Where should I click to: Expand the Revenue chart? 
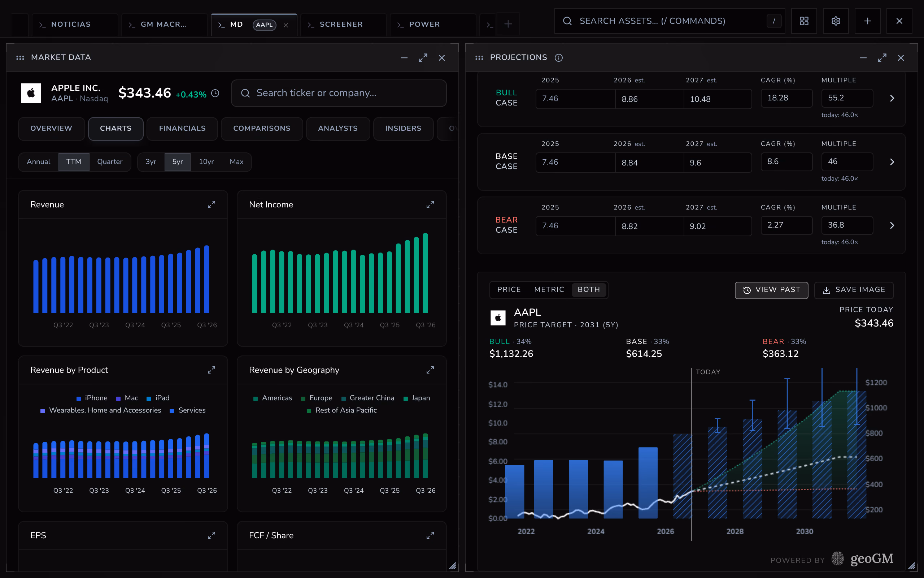click(x=212, y=204)
